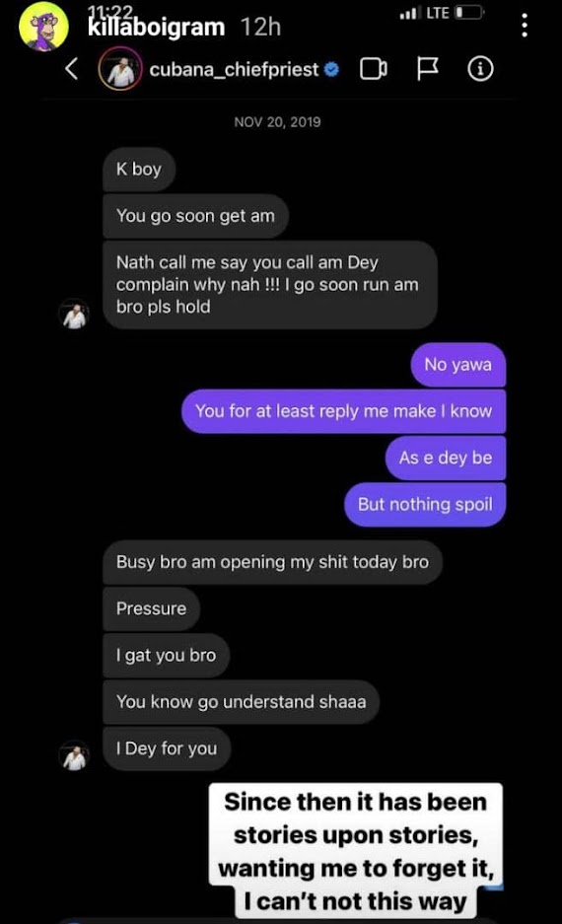Open cubana_chiefpriest's header profile picture
The width and height of the screenshot is (562, 924).
click(x=120, y=70)
